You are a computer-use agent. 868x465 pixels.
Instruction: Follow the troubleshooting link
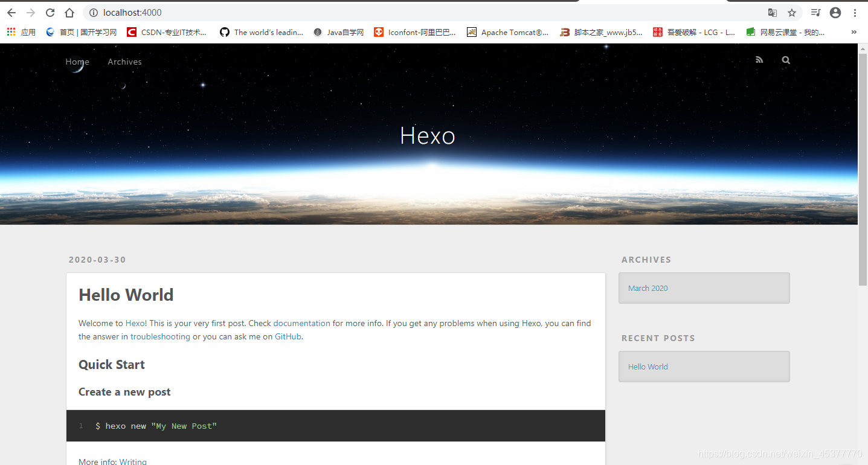(160, 336)
